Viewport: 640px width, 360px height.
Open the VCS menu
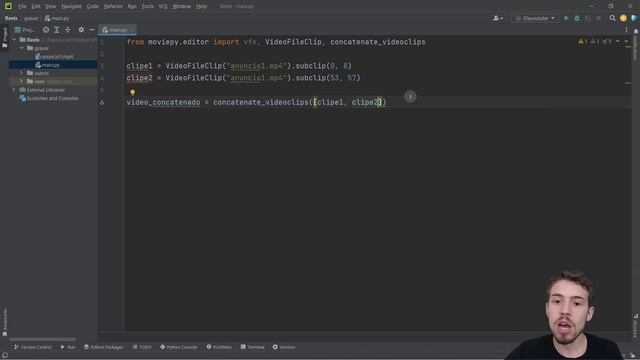(x=163, y=7)
